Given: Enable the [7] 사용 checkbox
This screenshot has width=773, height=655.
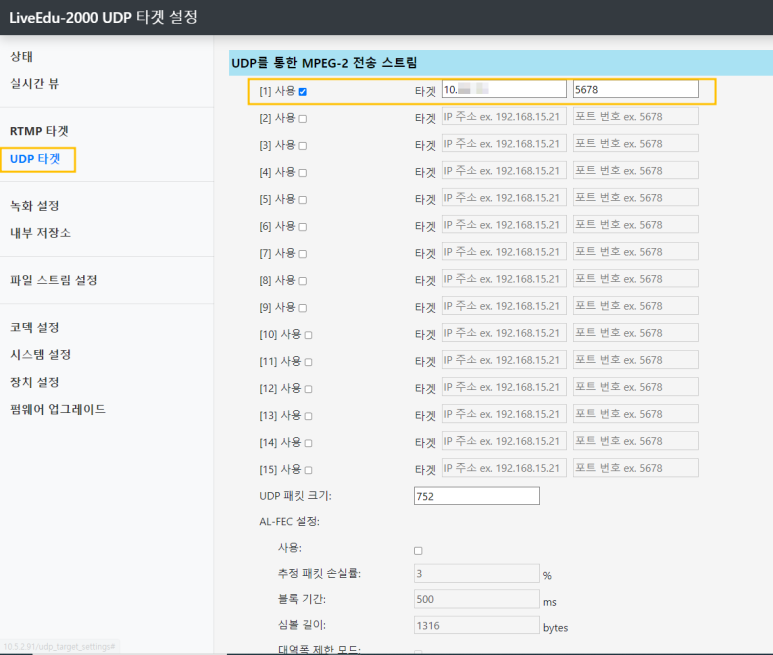Looking at the screenshot, I should tap(303, 254).
